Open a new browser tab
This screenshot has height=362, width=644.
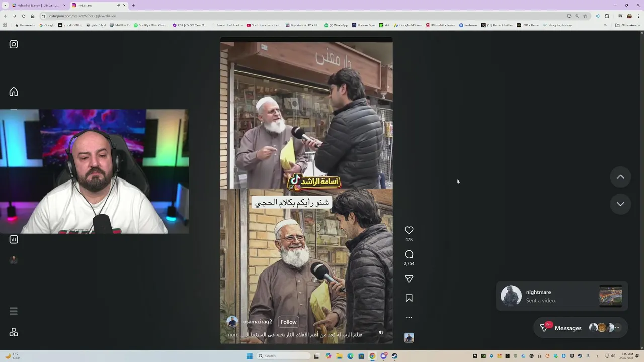click(133, 5)
